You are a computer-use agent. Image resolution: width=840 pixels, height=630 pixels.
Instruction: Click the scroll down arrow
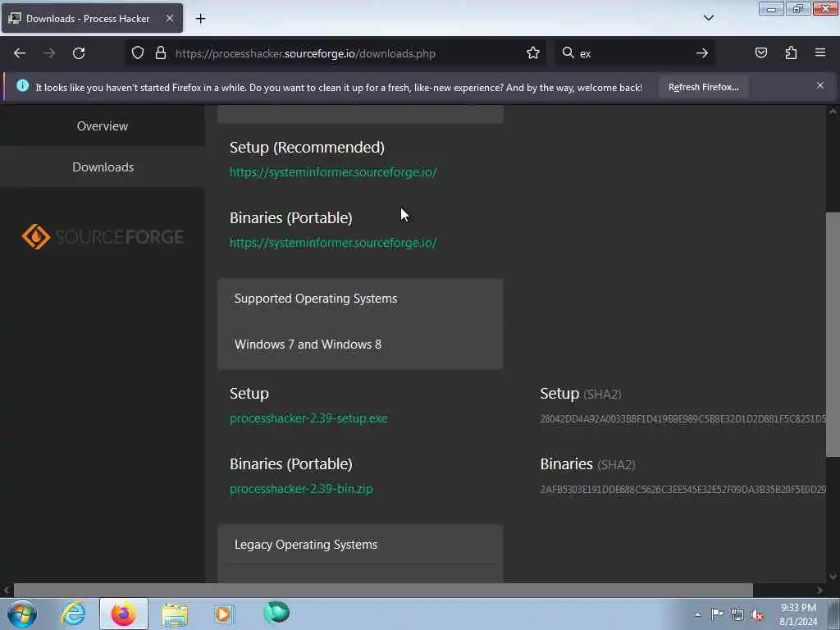[x=833, y=577]
